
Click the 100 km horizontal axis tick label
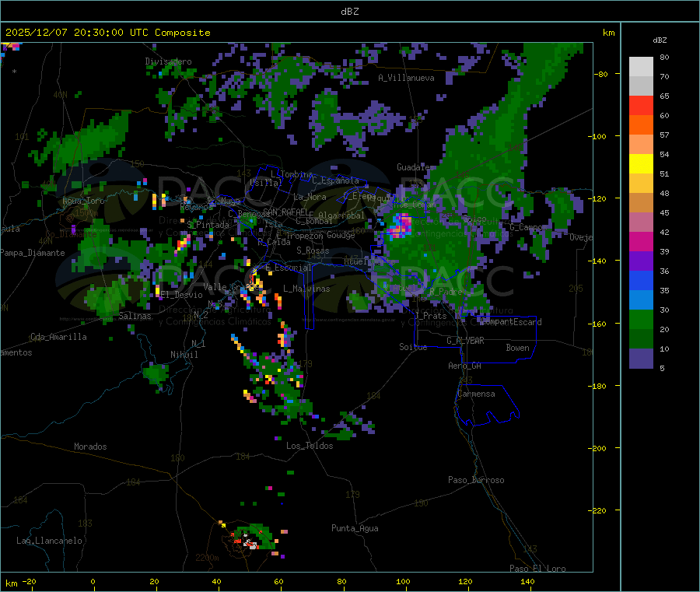pyautogui.click(x=403, y=582)
